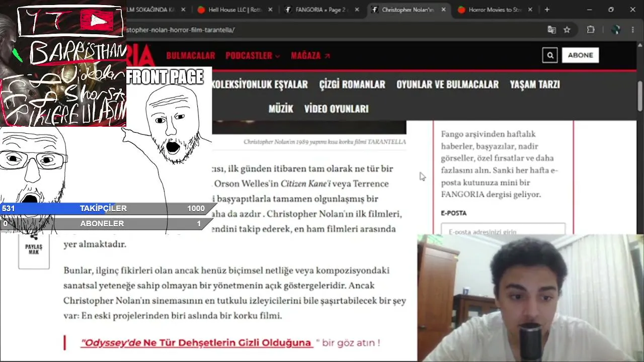Open the MAĞAZA external store link
Viewport: 644px width, 362px height.
click(310, 56)
